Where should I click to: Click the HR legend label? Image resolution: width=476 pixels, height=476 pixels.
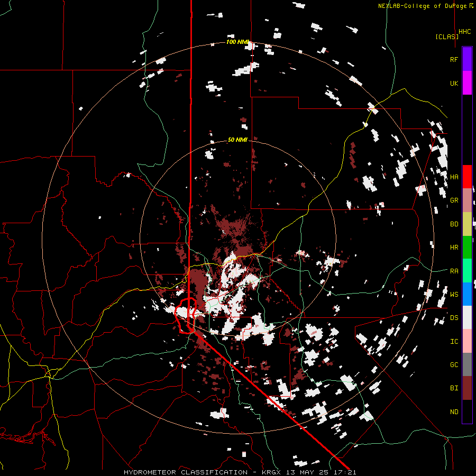point(454,248)
